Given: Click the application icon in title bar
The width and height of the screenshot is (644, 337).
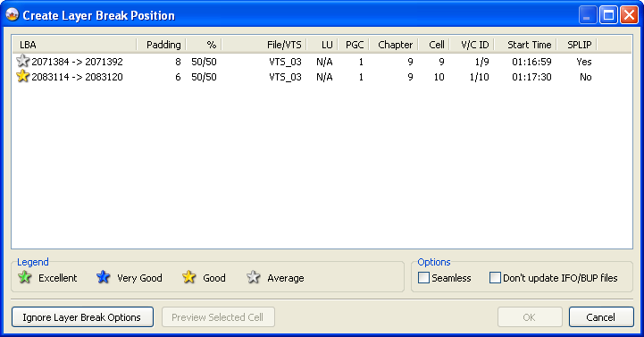Looking at the screenshot, I should point(13,15).
